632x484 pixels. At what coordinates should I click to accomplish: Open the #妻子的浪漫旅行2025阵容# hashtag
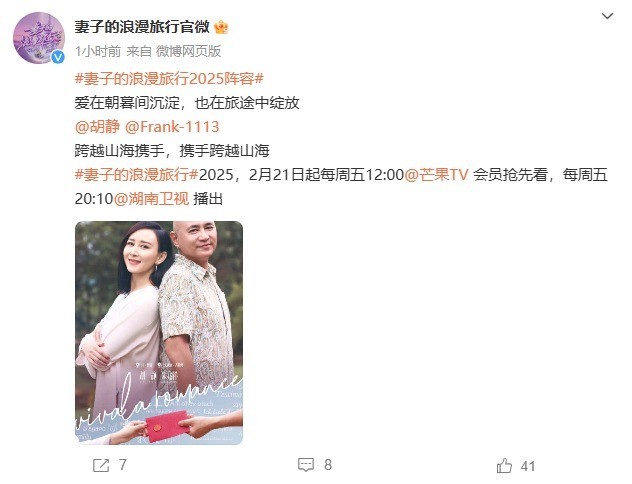click(x=169, y=79)
